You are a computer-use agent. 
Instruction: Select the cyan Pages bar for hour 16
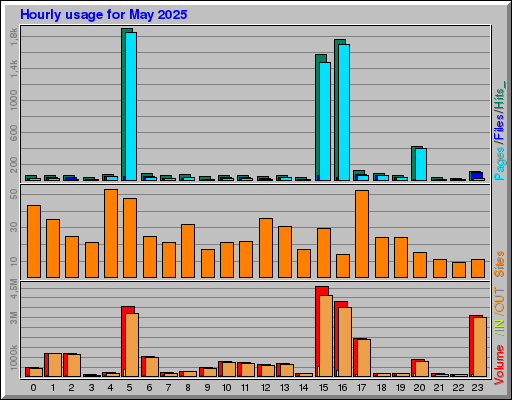coord(344,112)
